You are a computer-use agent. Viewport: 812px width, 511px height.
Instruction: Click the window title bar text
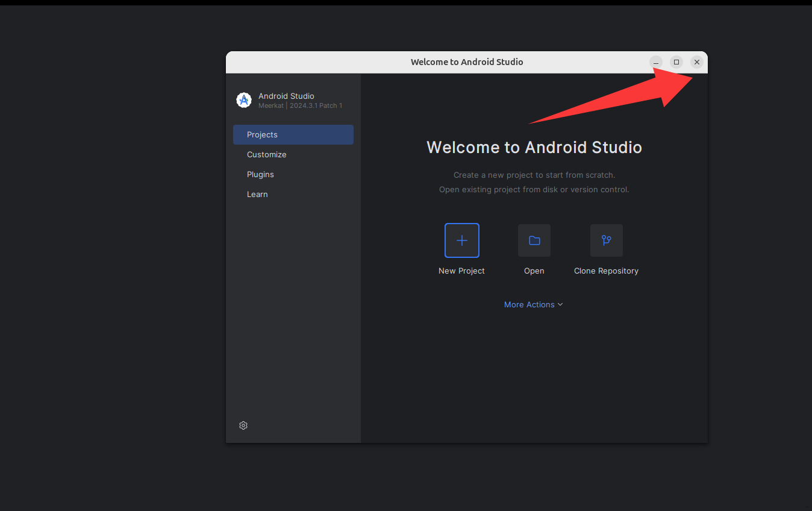[x=467, y=62]
